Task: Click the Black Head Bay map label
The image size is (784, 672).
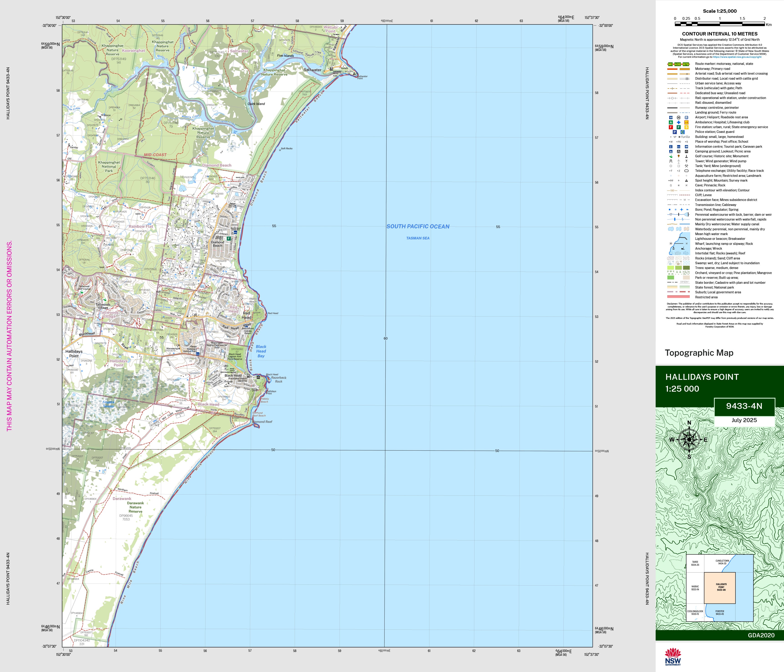Action: click(x=261, y=351)
